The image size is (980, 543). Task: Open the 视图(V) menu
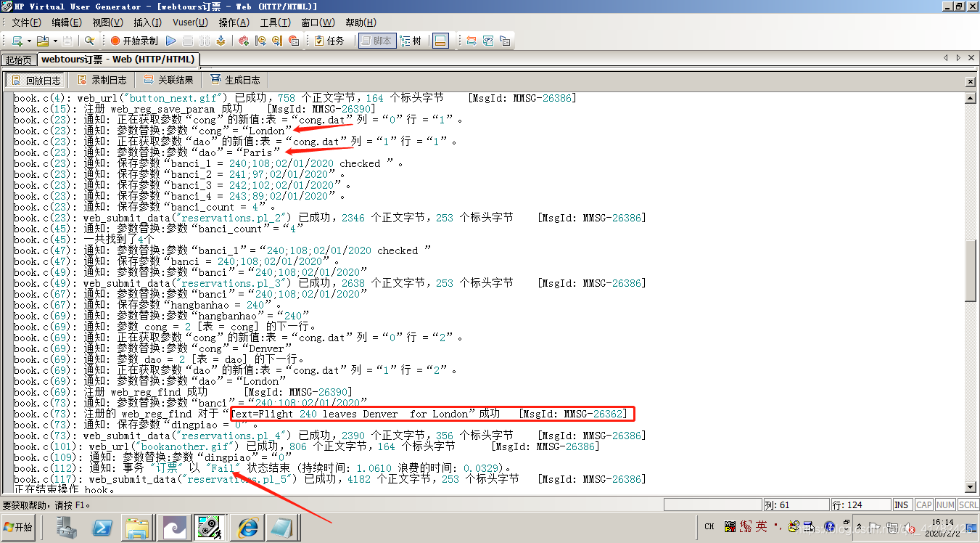pyautogui.click(x=107, y=23)
